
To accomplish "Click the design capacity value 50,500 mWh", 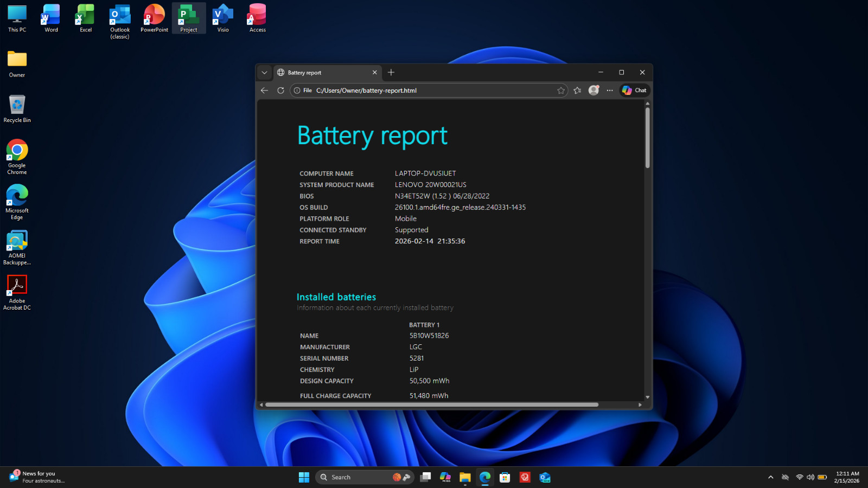I will (429, 381).
